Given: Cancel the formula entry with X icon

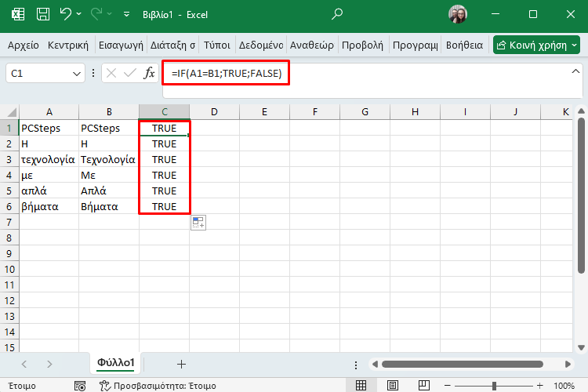Looking at the screenshot, I should point(111,73).
